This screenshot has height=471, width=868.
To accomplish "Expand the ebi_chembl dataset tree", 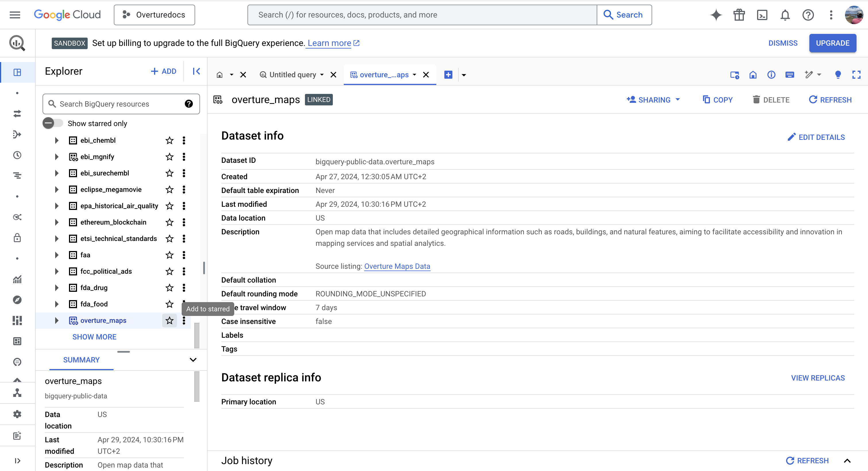I will (x=57, y=140).
